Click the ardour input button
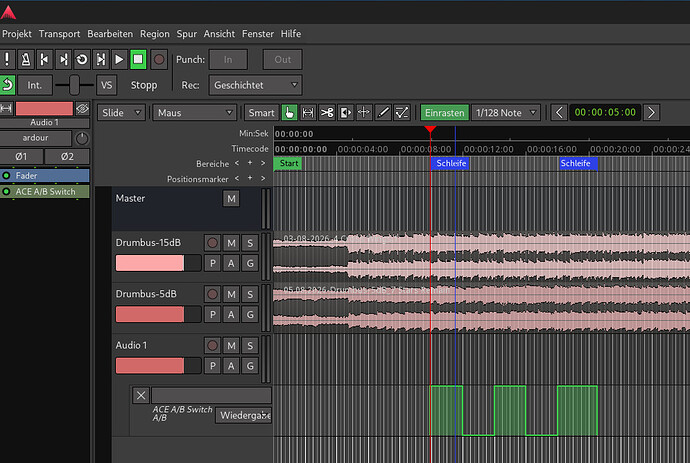 [x=36, y=138]
